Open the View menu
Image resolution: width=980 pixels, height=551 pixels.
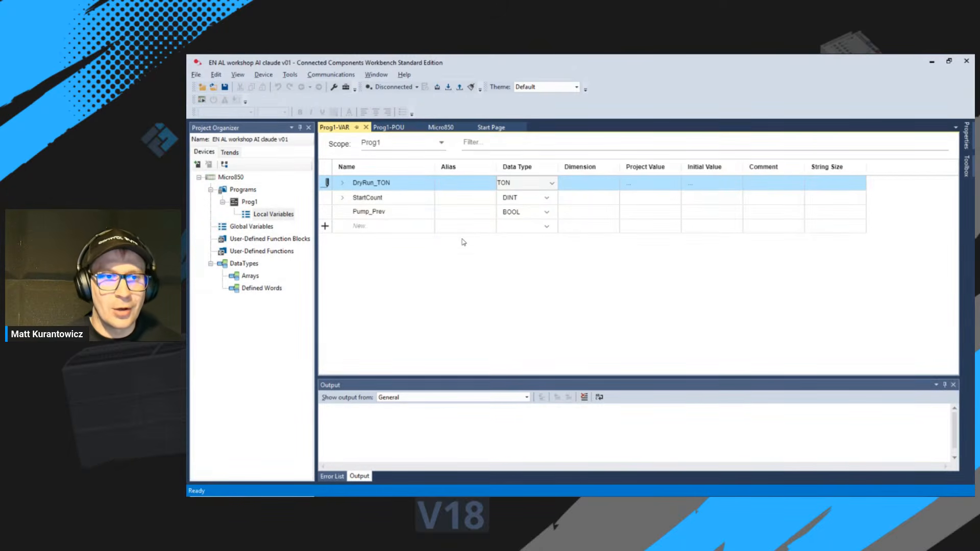237,74
